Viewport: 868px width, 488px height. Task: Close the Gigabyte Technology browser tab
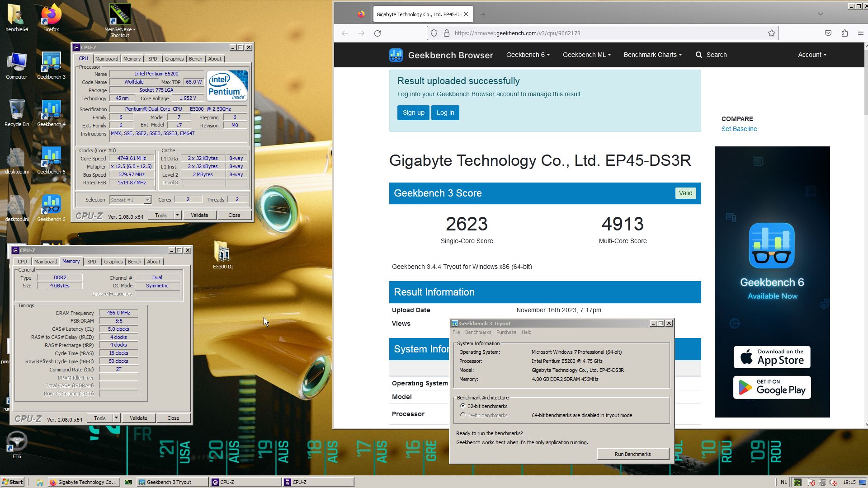point(466,14)
